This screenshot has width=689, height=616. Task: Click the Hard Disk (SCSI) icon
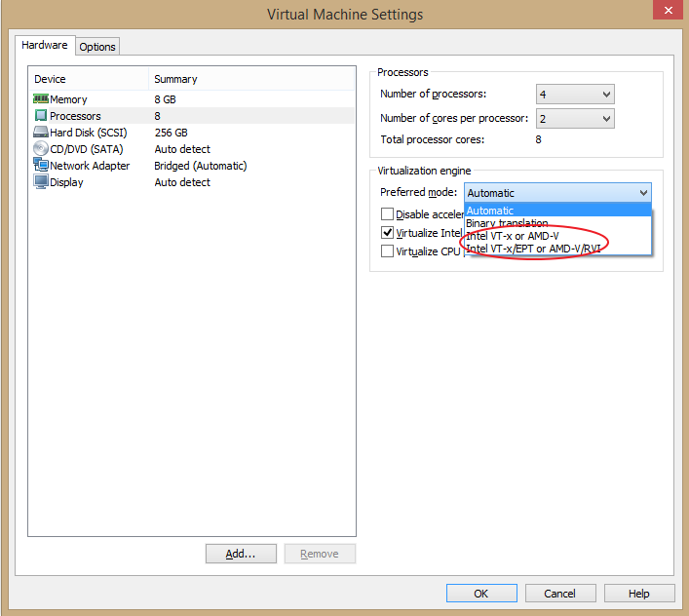(40, 132)
